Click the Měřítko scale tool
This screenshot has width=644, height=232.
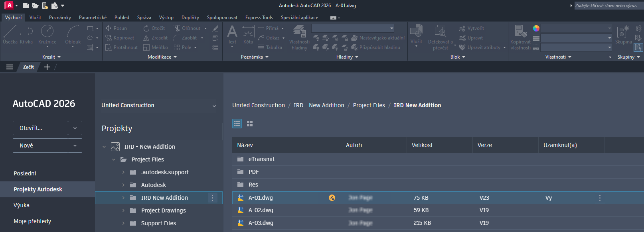(156, 47)
